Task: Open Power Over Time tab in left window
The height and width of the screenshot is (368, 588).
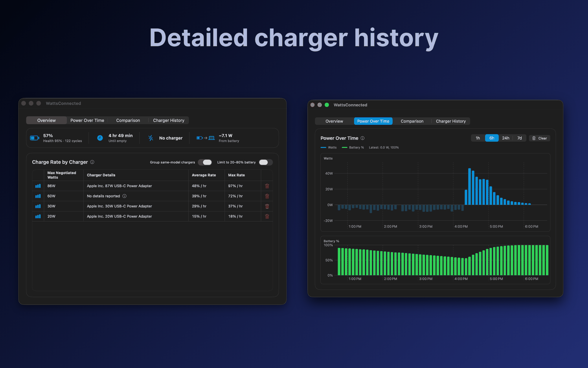Action: [x=87, y=120]
